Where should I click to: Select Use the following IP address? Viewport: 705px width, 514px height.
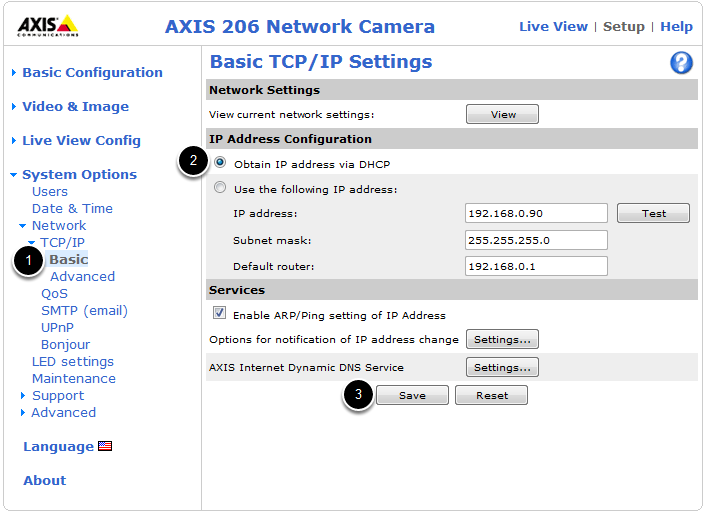220,187
